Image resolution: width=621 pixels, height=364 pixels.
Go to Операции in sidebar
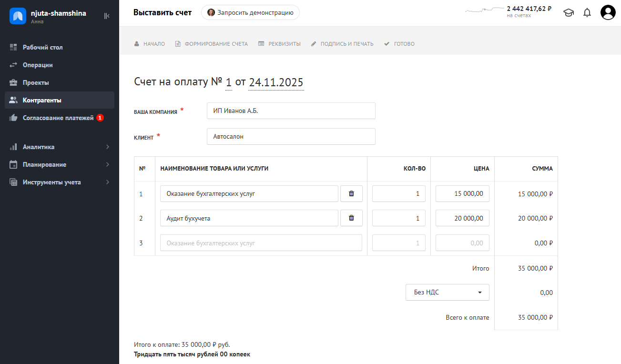click(x=38, y=65)
